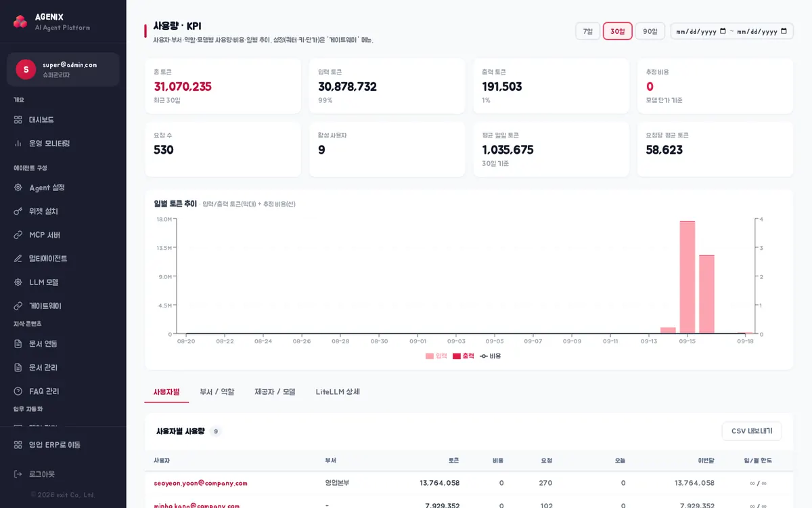The image size is (812, 508).
Task: Open 멀티에이전트 menu item
Action: click(x=63, y=259)
